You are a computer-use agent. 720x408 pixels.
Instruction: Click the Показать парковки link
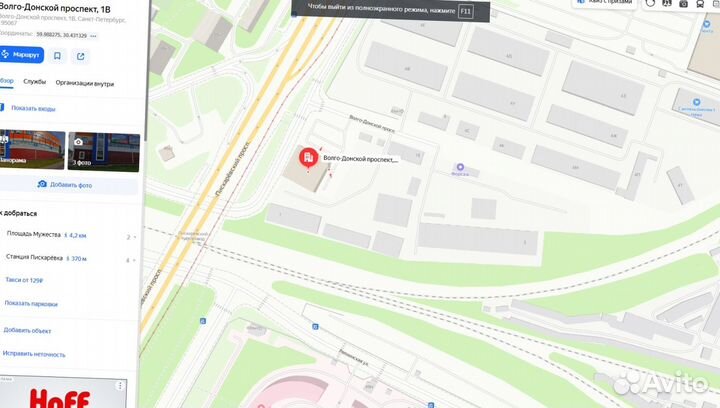[x=31, y=303]
